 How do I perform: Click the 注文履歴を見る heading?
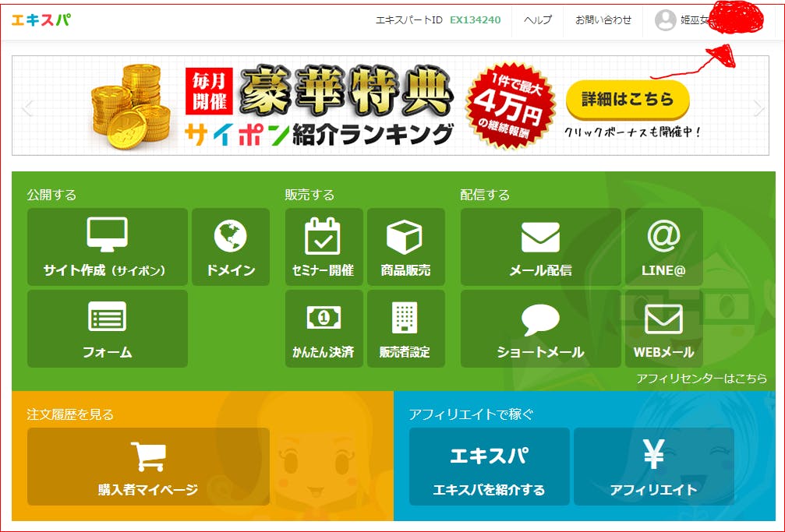pos(70,414)
